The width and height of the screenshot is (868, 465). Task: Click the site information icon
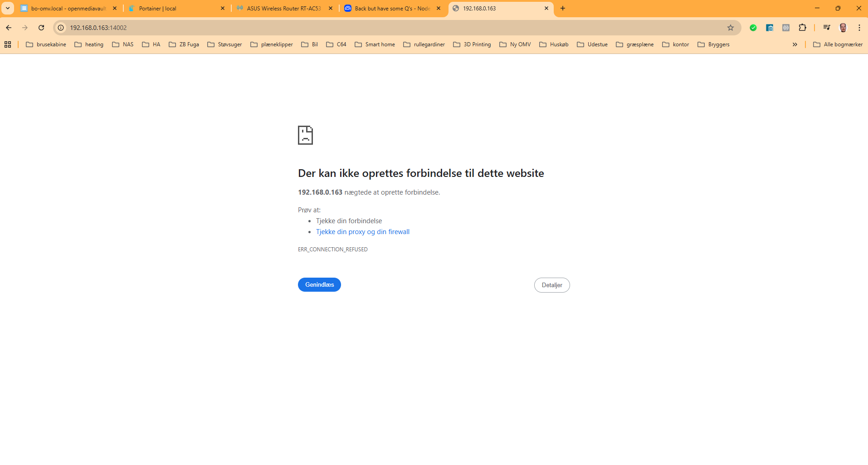[x=61, y=28]
